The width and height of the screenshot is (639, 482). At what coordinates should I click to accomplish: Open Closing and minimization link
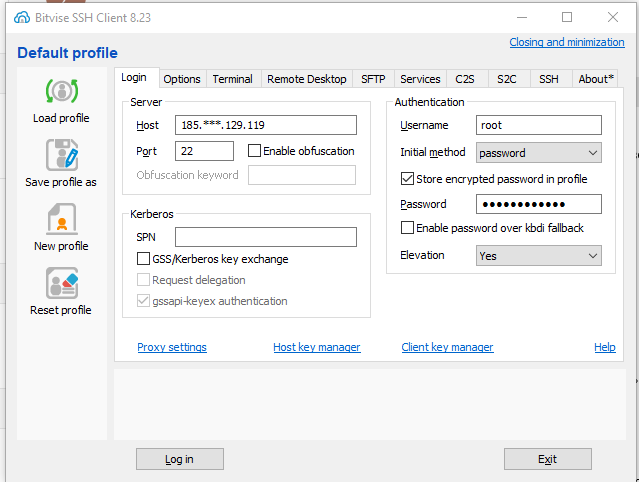[x=566, y=42]
